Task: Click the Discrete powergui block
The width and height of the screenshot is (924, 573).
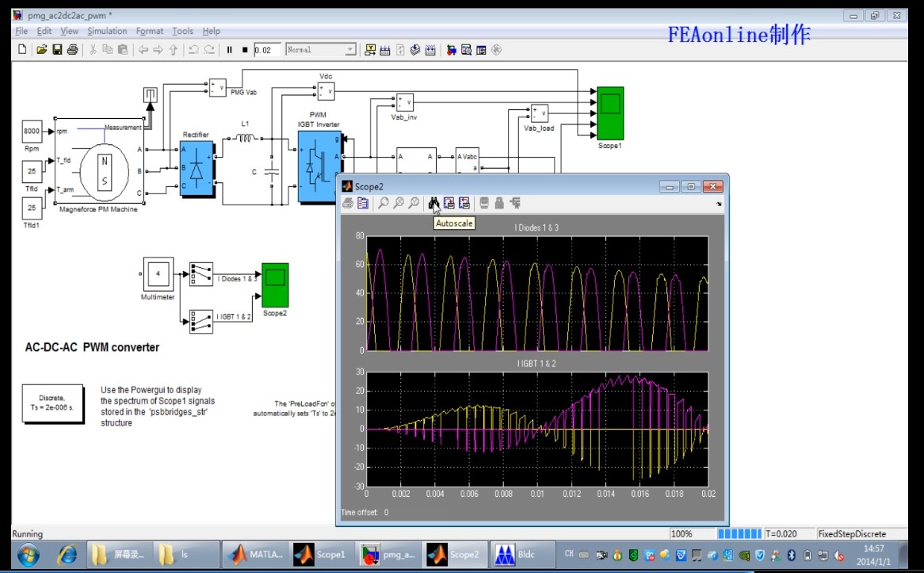Action: (52, 403)
